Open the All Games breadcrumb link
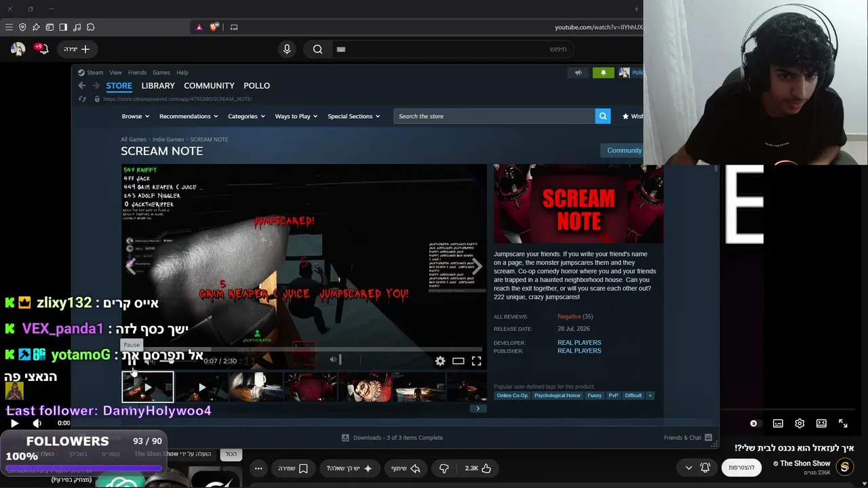This screenshot has height=488, width=868. 134,140
